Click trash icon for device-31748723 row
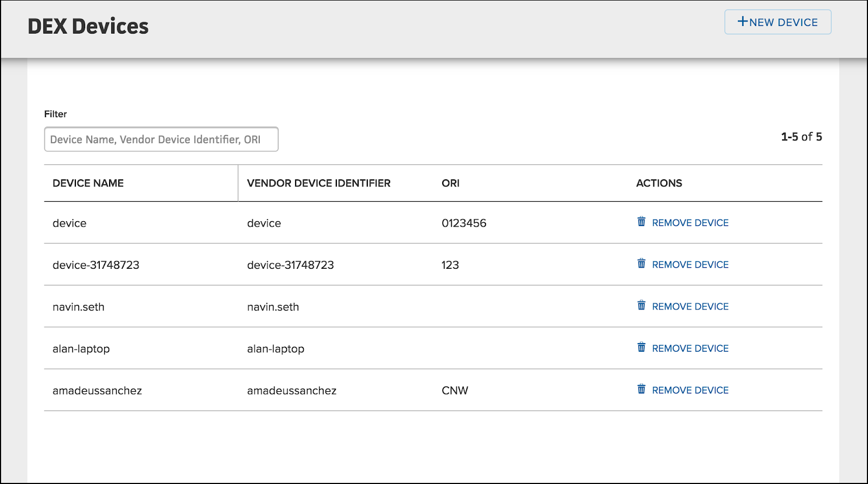 tap(641, 263)
